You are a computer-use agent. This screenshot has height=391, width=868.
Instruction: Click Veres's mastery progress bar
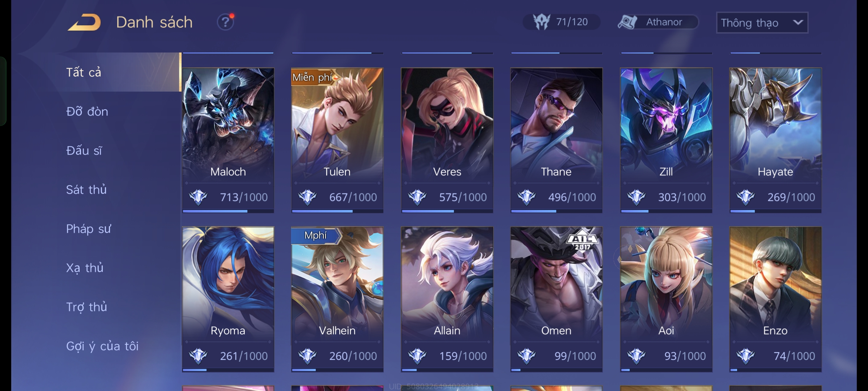coord(447,211)
